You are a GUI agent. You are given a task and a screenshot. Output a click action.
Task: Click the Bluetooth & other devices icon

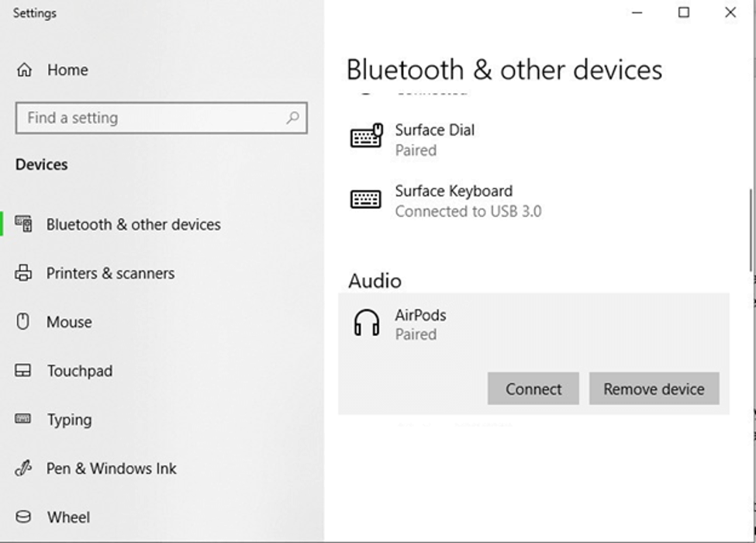[24, 224]
